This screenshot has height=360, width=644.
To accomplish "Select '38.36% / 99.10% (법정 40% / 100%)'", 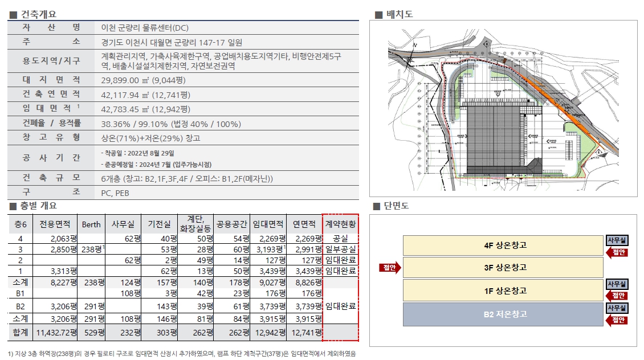I will [x=171, y=124].
